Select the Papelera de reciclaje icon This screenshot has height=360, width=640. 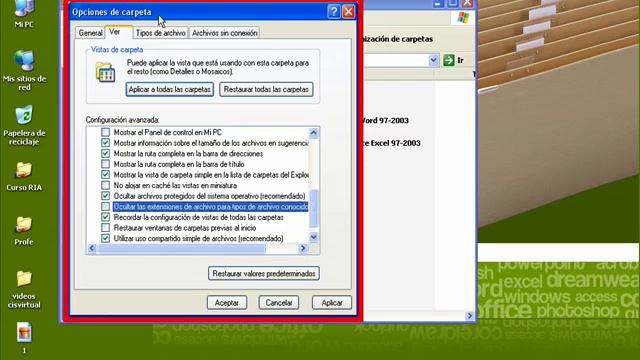coord(24,125)
